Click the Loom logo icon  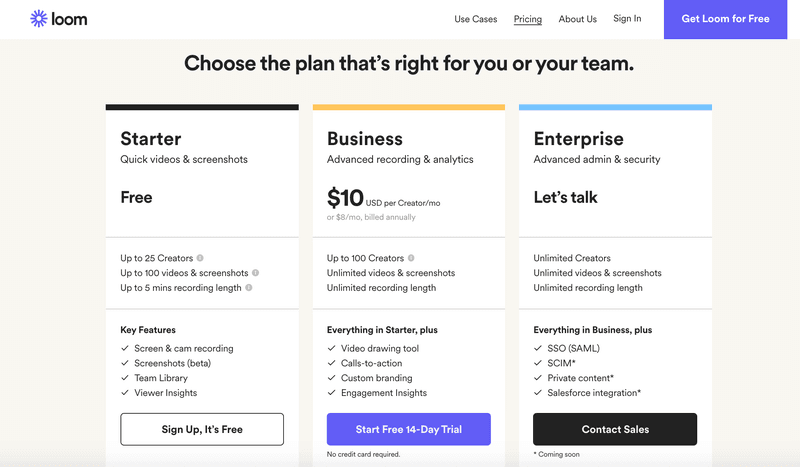[39, 19]
